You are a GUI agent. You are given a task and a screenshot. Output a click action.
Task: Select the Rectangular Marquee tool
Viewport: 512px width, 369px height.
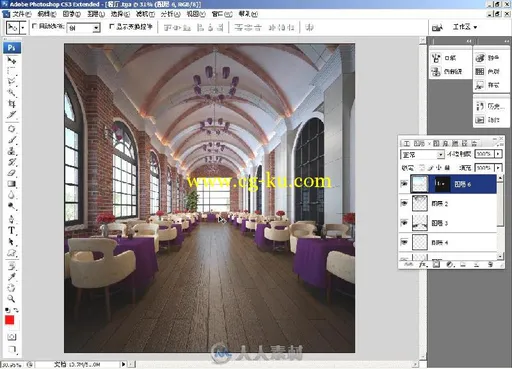(12, 71)
